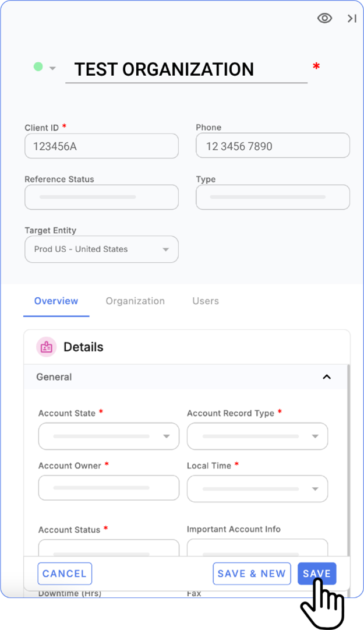Select the Overview tab
364x630 pixels.
[56, 301]
